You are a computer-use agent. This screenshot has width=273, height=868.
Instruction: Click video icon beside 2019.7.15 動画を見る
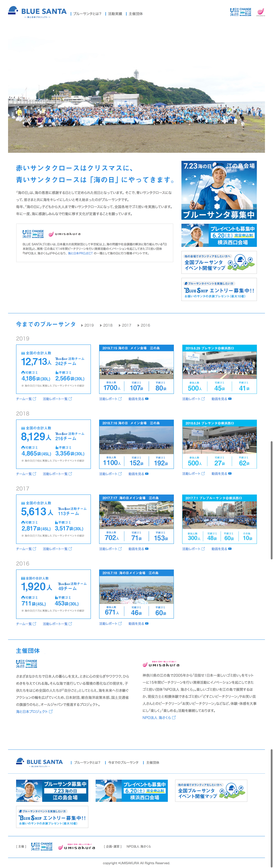[147, 399]
